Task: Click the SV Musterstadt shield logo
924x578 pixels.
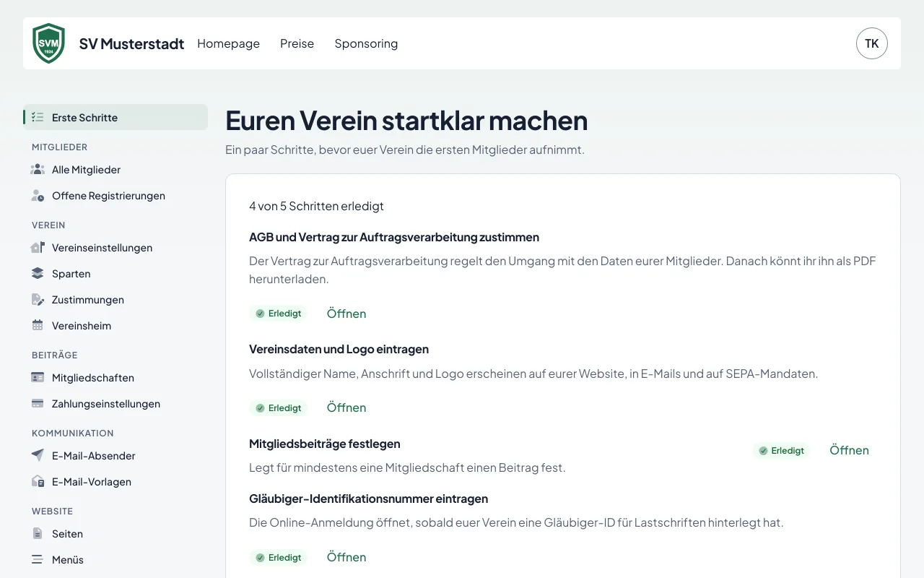Action: [x=49, y=43]
